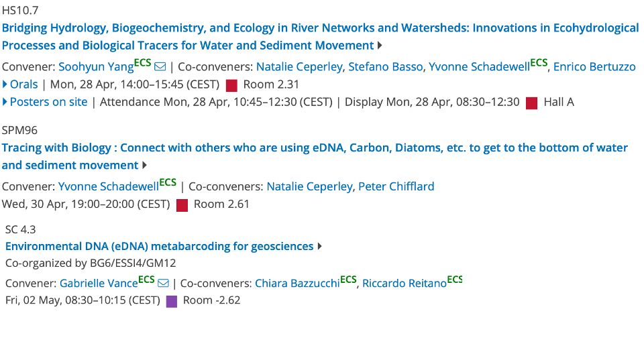Open Natalie Ceperley link under HS10.7
This screenshot has height=362, width=644.
299,67
